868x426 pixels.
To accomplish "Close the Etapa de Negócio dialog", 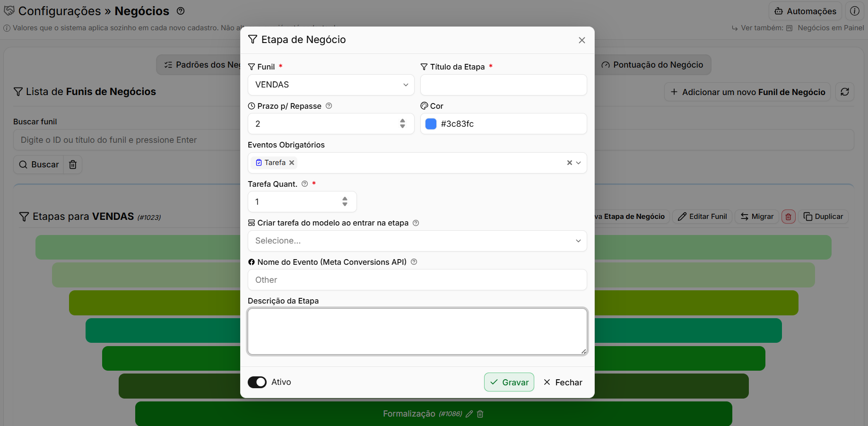I will 582,40.
